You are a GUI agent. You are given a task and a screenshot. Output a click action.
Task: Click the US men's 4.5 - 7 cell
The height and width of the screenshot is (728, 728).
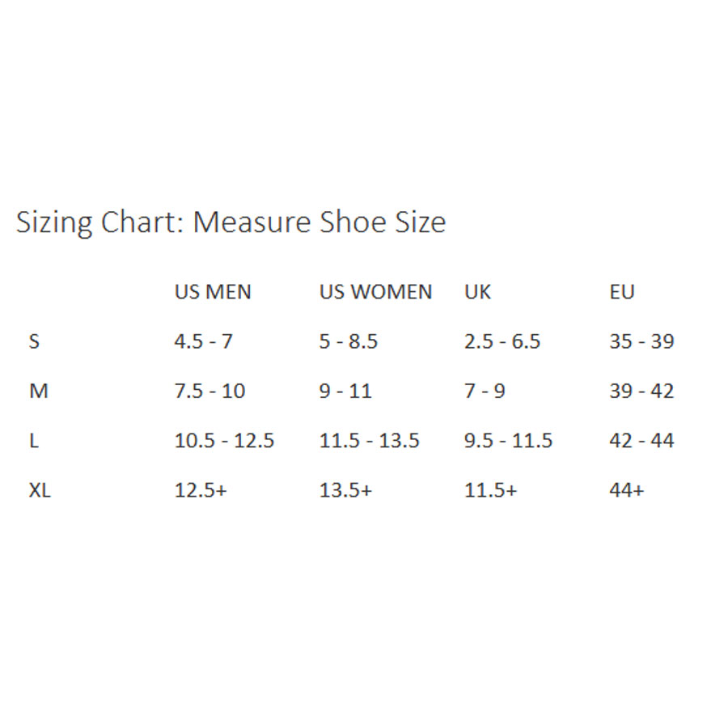click(203, 341)
